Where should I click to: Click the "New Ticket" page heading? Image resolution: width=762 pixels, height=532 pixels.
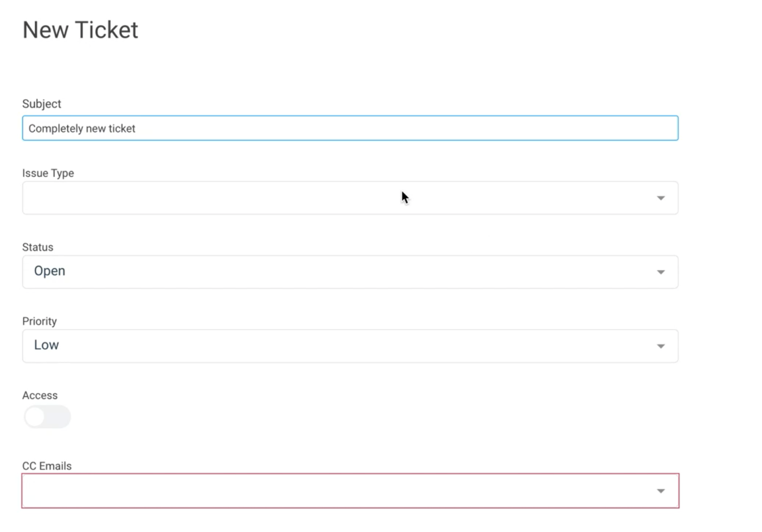(x=80, y=30)
